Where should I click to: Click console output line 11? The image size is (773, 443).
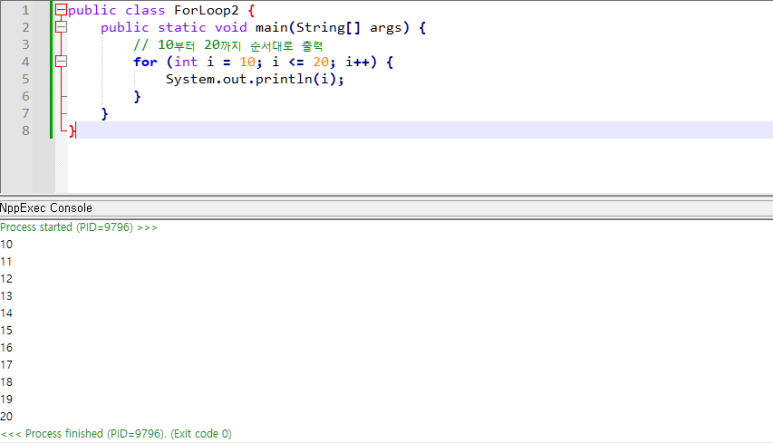click(x=6, y=262)
